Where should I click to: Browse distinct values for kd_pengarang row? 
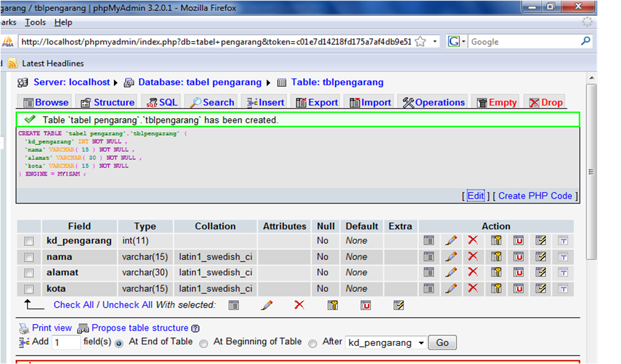coord(429,240)
